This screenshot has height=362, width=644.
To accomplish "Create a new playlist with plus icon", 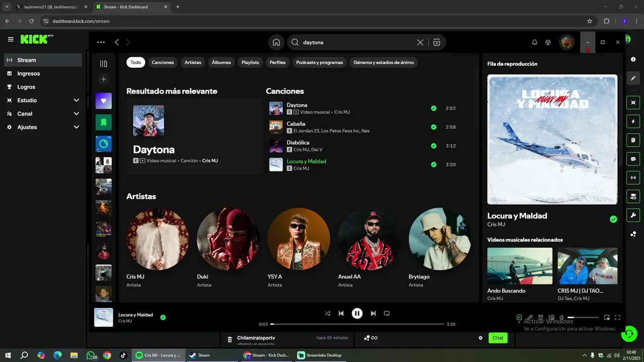I will (x=104, y=79).
